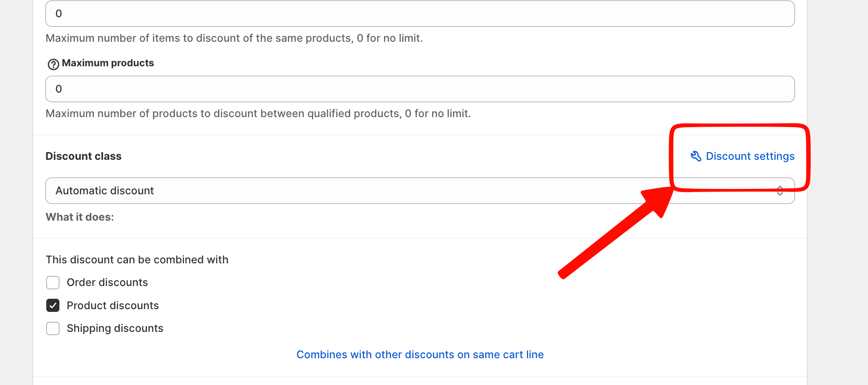Click the help text under the Maximum products field
This screenshot has height=385, width=868.
pos(258,114)
